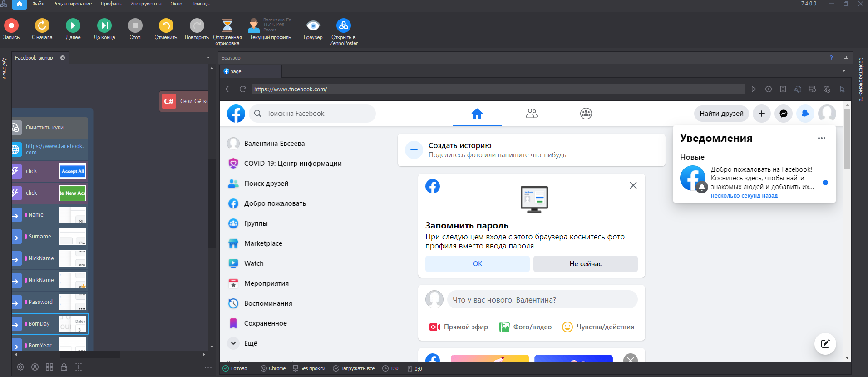Image resolution: width=868 pixels, height=377 pixels.
Task: Click the navigate play arrow beside address bar
Action: 754,89
